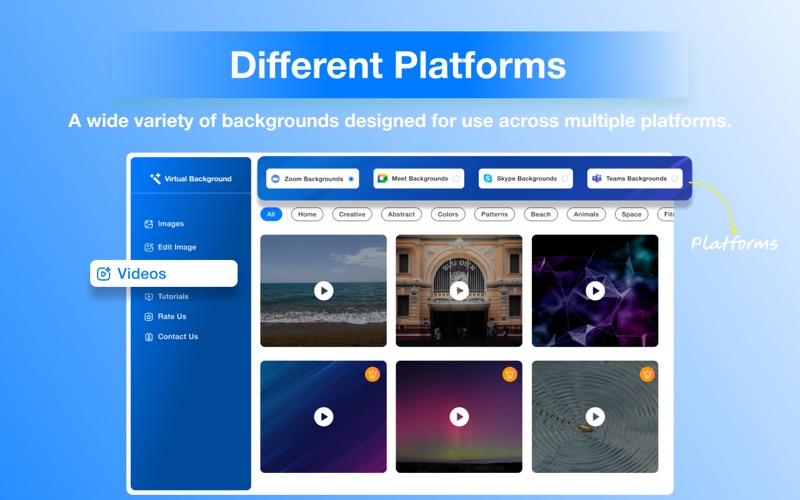Click the Microsoft Teams logo icon

tap(596, 179)
